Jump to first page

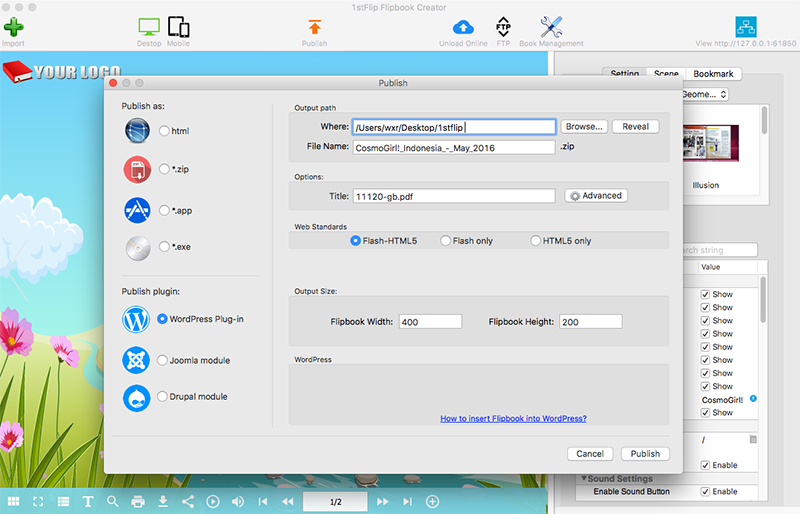tap(263, 502)
